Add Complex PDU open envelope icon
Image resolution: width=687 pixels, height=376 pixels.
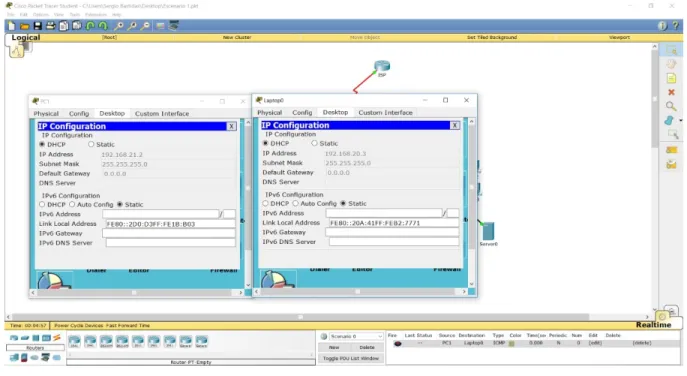(x=671, y=165)
